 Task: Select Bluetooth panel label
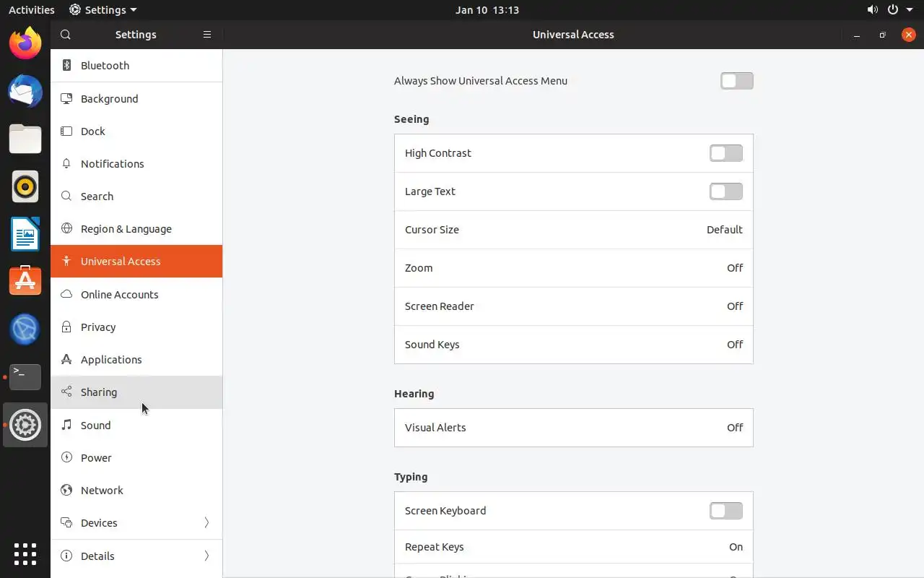(x=105, y=65)
